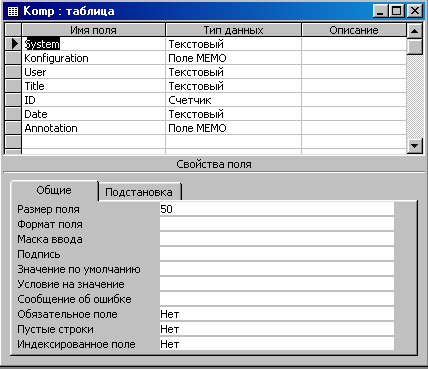
Task: Click the Сообщение об ошибке input
Action: point(277,299)
